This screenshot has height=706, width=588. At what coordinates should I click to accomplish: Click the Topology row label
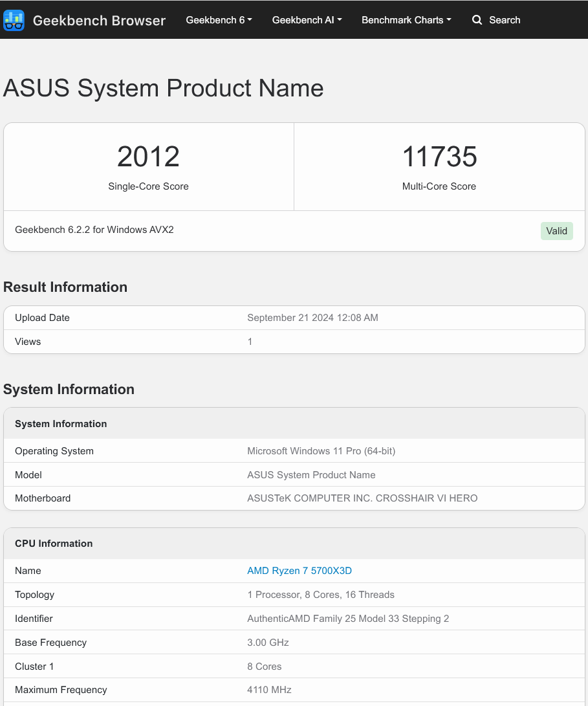click(35, 595)
